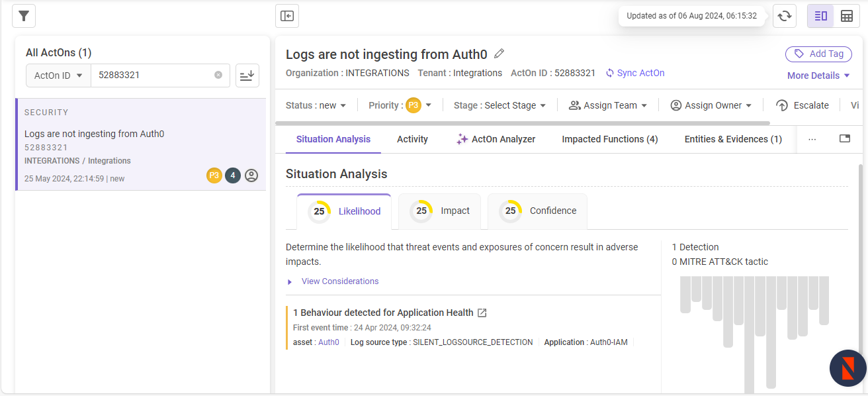Image resolution: width=868 pixels, height=396 pixels.
Task: Open Application Health behaviour in new window
Action: [x=482, y=313]
